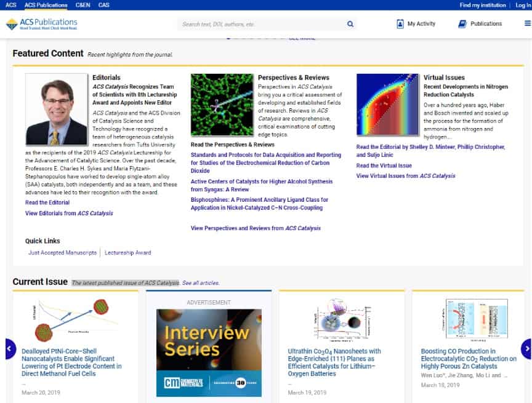The image size is (532, 403).
Task: Select the ACS Publications top tab
Action: click(x=46, y=5)
